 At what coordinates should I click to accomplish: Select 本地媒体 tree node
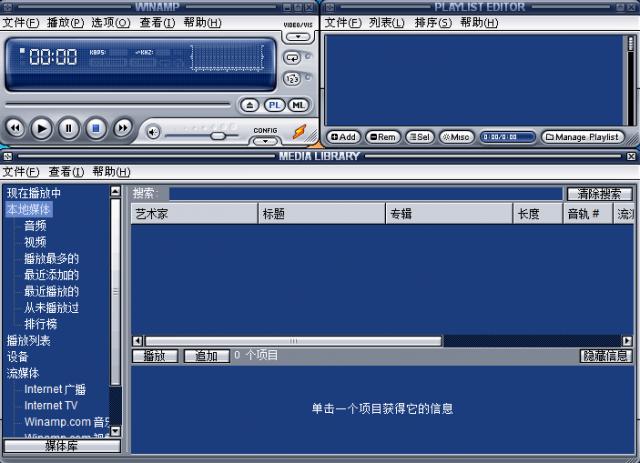(29, 209)
